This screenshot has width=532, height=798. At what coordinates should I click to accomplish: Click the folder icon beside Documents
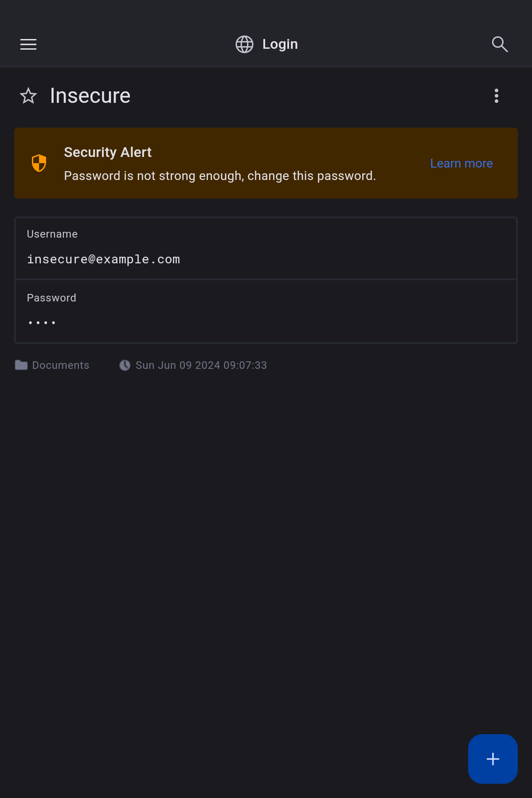21,365
